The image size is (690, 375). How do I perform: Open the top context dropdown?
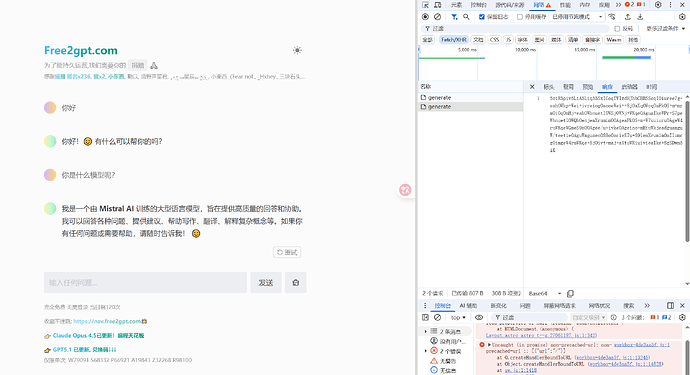(458, 317)
